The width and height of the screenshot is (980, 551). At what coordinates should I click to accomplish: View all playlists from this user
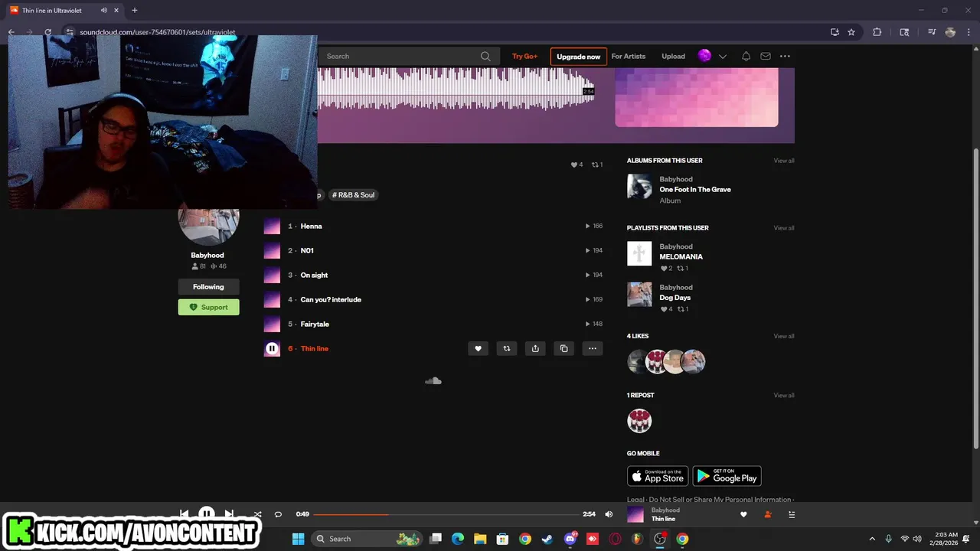(783, 228)
